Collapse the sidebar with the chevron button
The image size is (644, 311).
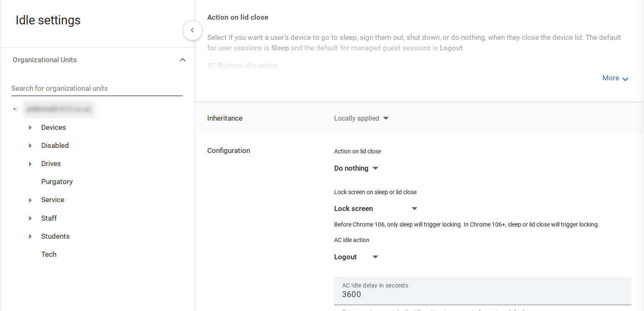coord(193,30)
